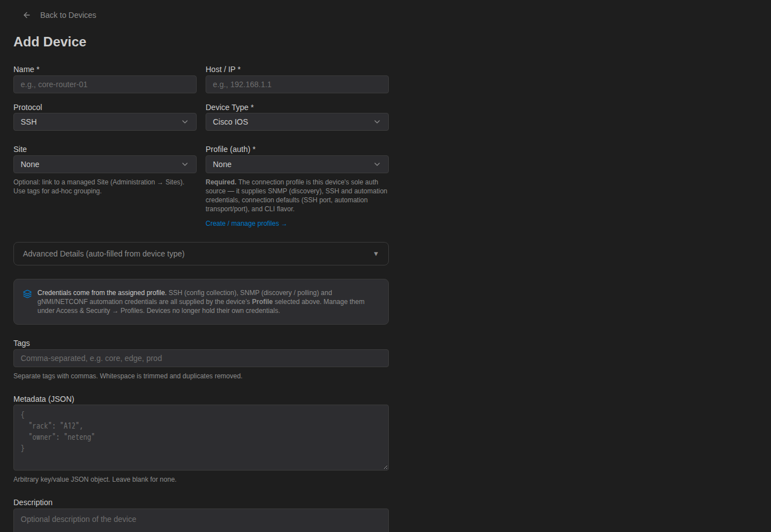Click the back arrow icon
The image size is (771, 532).
click(x=27, y=15)
